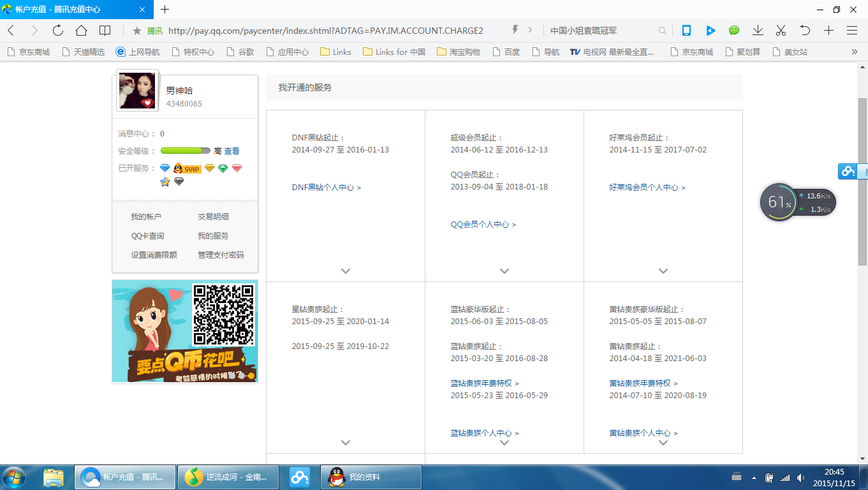Image resolution: width=868 pixels, height=490 pixels.
Task: Click the profile avatar photo
Action: [138, 91]
